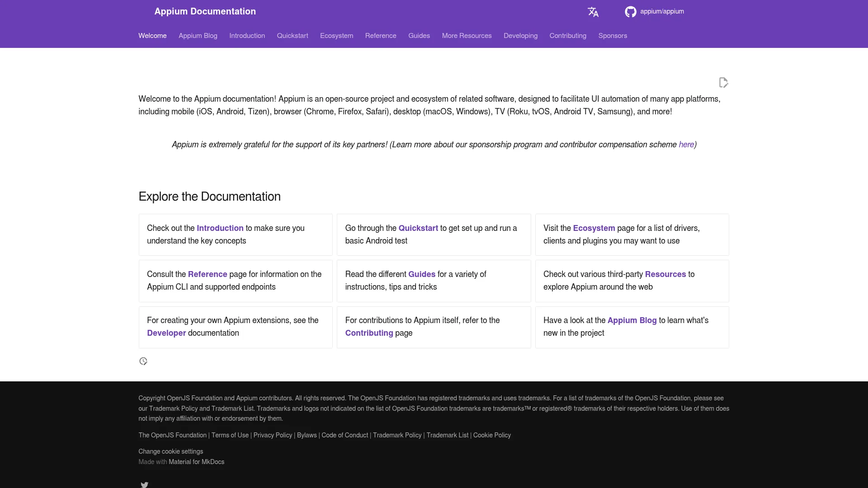868x488 pixels.
Task: Select the Reference tab
Action: coord(381,36)
